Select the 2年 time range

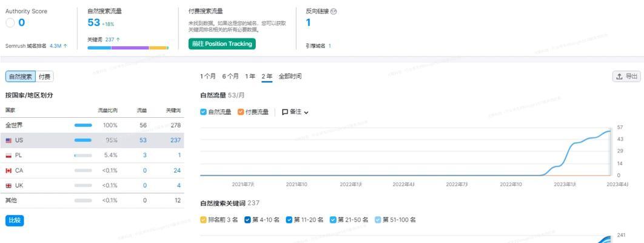(267, 77)
